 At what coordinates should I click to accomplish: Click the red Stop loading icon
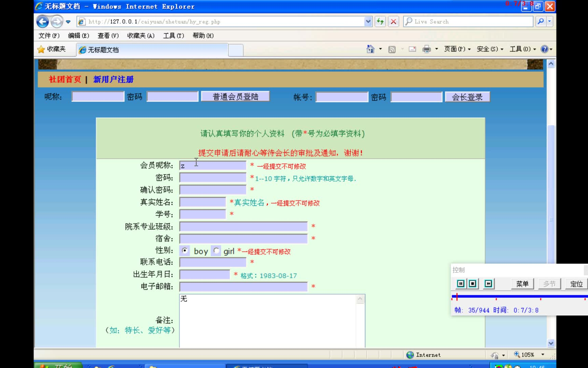(393, 21)
